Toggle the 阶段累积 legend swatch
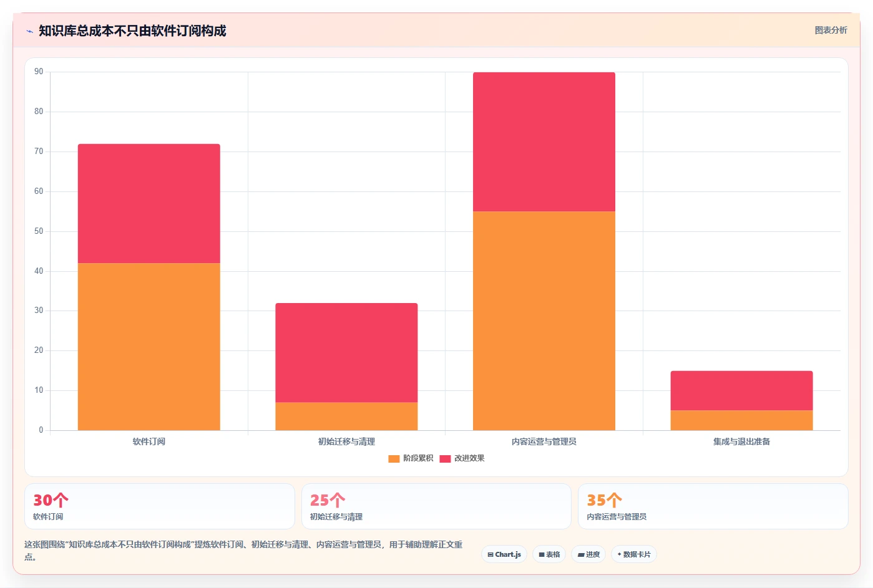Screen dimensions: 873x588 pyautogui.click(x=394, y=458)
